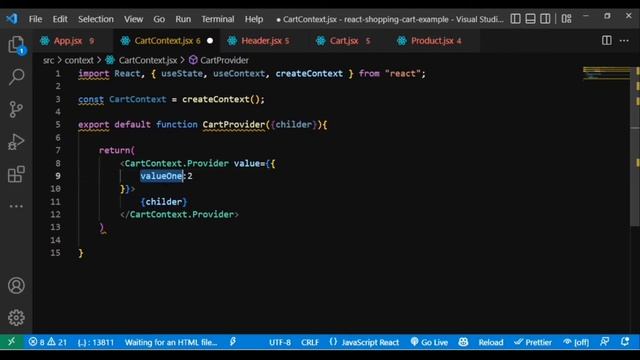Click line number 15 in gutter
The image size is (640, 360).
56,253
